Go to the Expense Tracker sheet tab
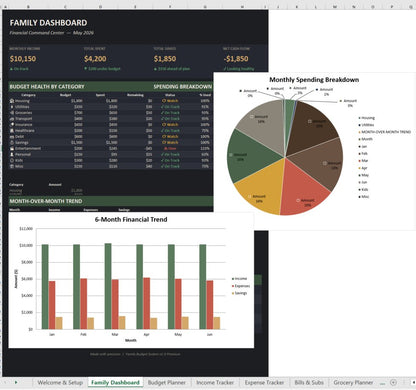The image size is (416, 390). (264, 382)
